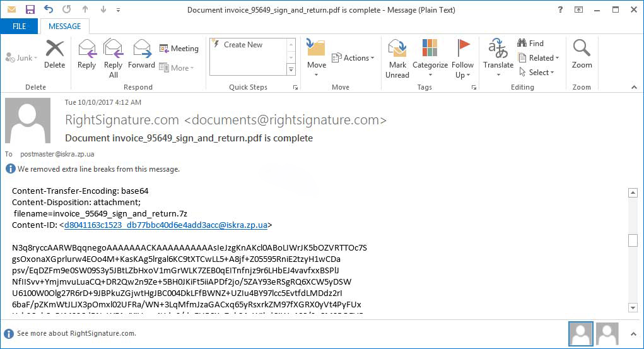
Task: Click Reply All button
Action: coord(113,59)
